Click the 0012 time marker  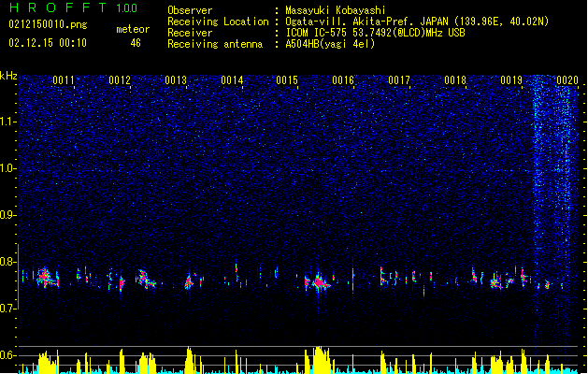[x=120, y=80]
